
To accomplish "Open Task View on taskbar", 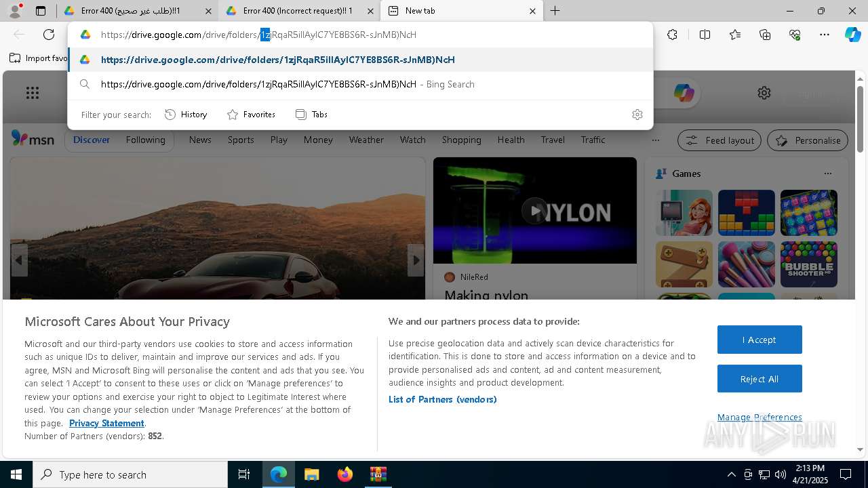I will 244,474.
